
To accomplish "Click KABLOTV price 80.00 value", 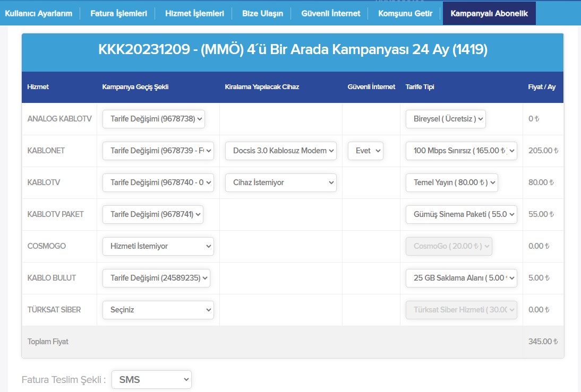I will (x=541, y=182).
